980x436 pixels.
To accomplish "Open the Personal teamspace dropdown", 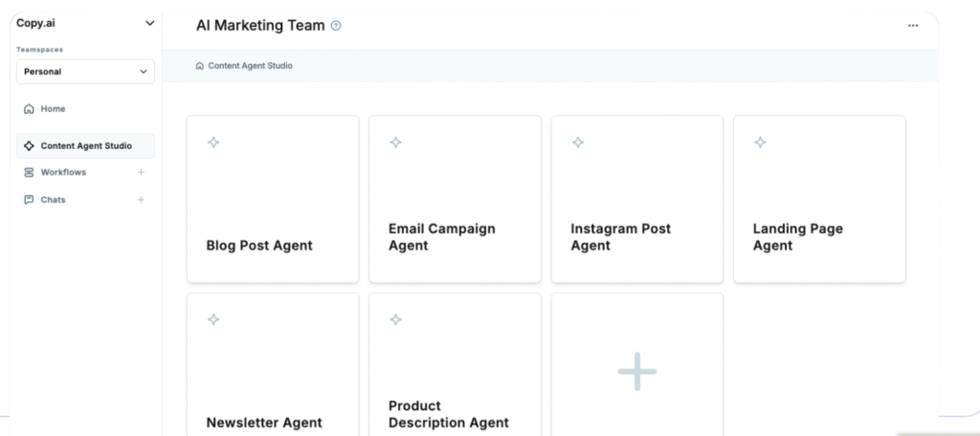I will 85,72.
